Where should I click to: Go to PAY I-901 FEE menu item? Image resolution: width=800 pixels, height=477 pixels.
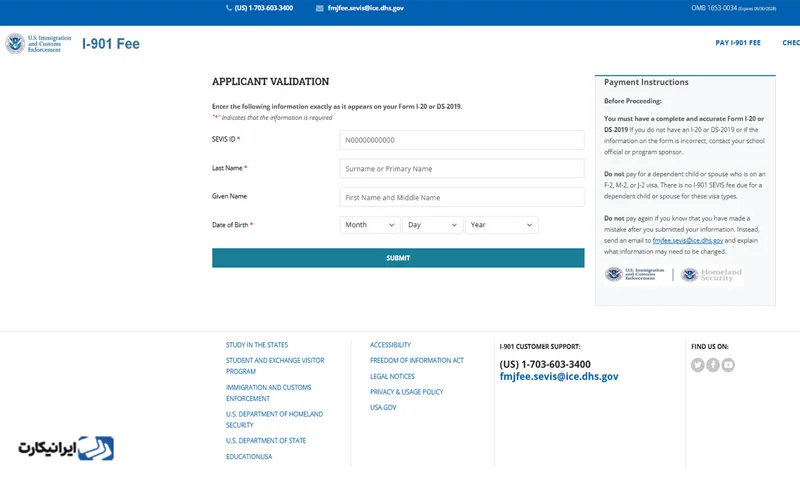[738, 43]
